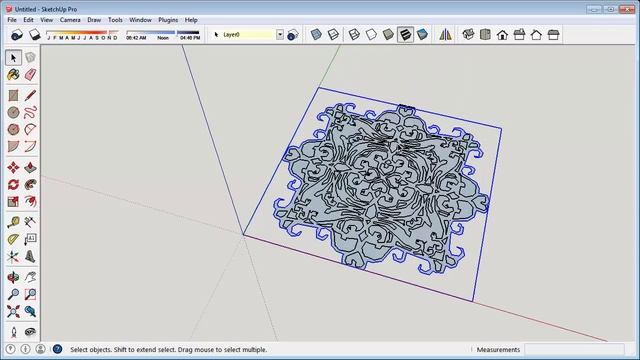Switch to Hidden Line face style
640x360 pixels.
pos(371,34)
